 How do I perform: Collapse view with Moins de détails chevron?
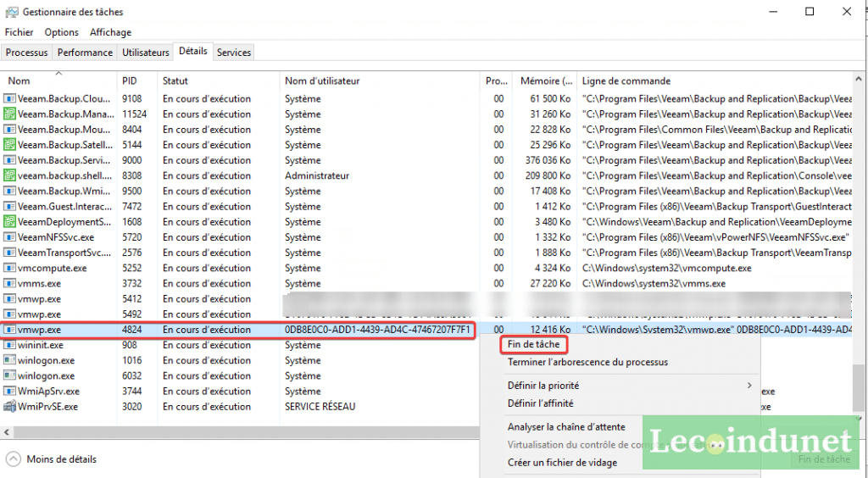[x=14, y=459]
